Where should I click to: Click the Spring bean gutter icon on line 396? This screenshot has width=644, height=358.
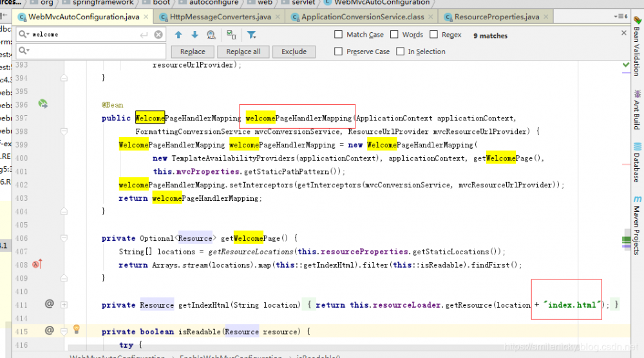pos(43,104)
